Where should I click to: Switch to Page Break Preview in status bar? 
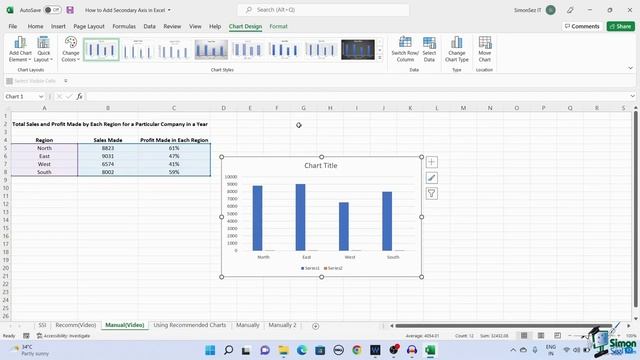[558, 336]
